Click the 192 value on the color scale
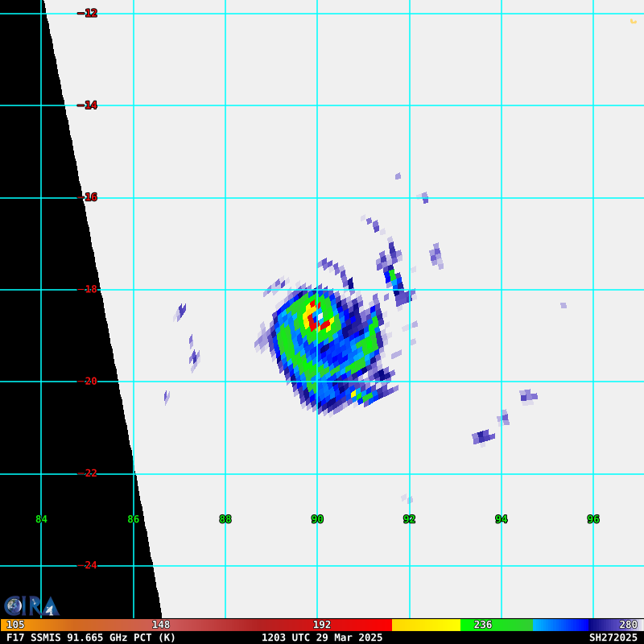 322,625
